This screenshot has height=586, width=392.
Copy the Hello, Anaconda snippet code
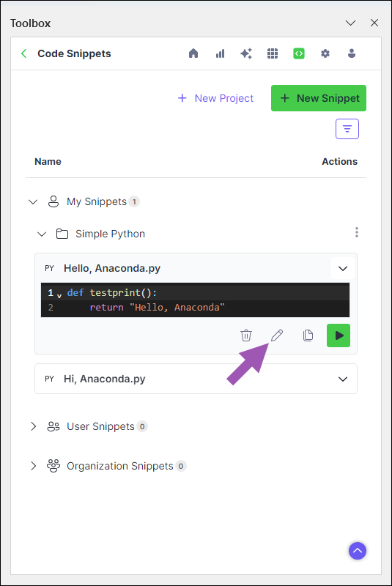tap(308, 335)
